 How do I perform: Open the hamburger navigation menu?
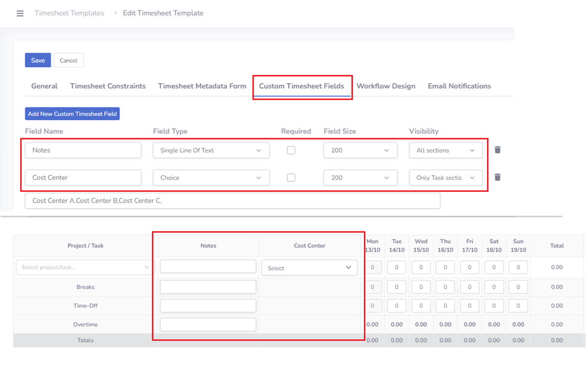point(20,13)
